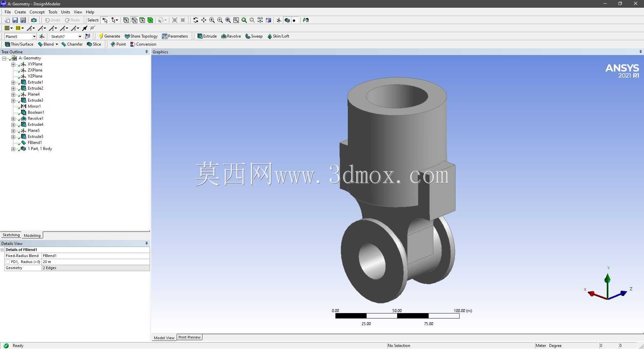
Task: Click the Thin/Surface button
Action: pos(19,44)
